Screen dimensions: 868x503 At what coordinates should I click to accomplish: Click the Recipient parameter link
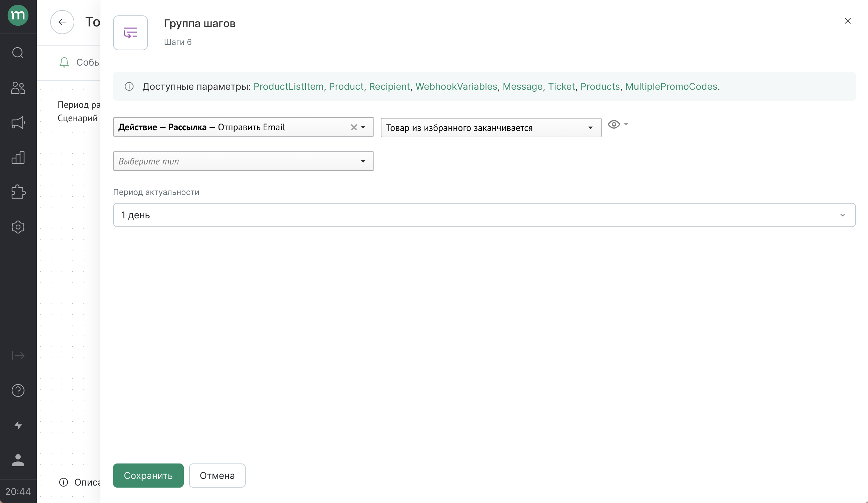(x=389, y=86)
